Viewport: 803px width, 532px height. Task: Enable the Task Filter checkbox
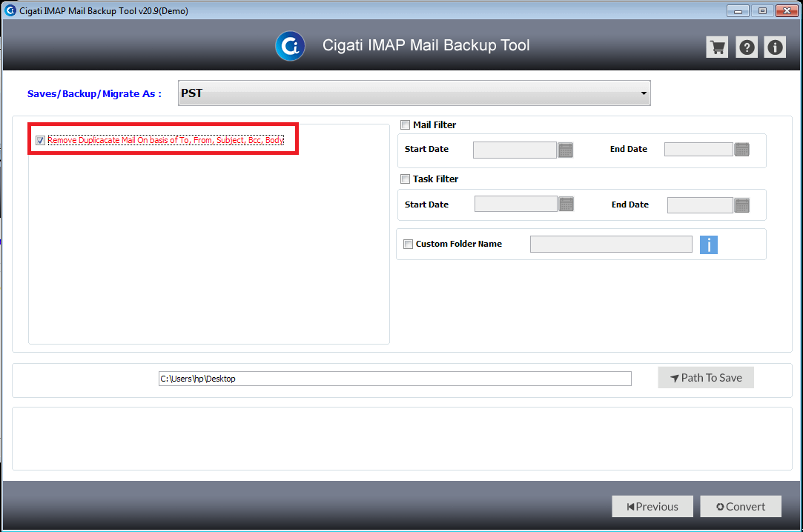point(405,179)
